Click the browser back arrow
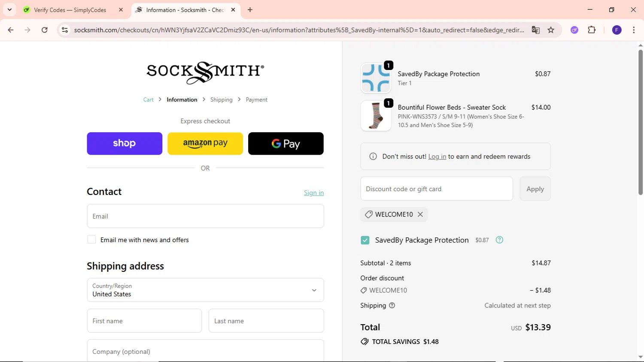The image size is (644, 362). (11, 30)
